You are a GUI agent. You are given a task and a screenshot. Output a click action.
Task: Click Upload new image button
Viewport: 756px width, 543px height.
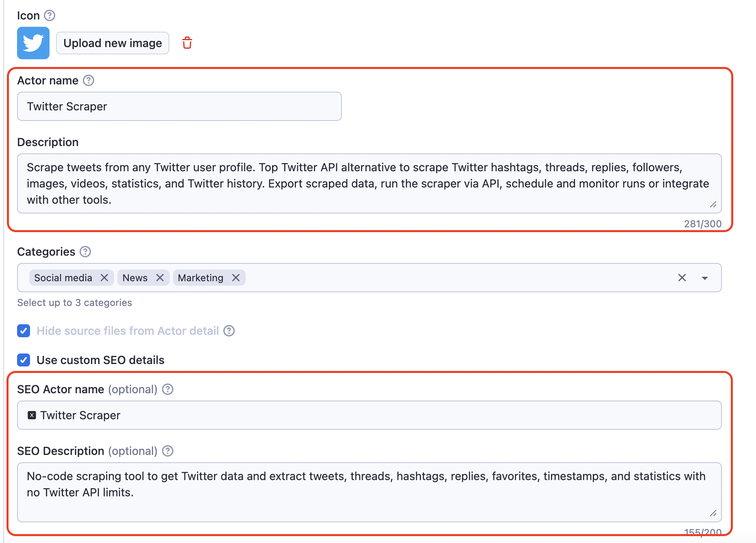coord(112,43)
